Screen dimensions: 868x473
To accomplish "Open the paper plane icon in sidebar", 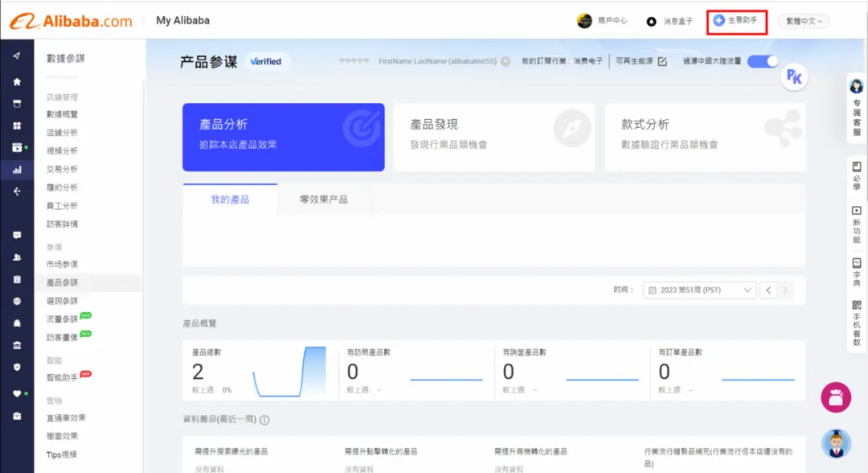I will (x=17, y=56).
